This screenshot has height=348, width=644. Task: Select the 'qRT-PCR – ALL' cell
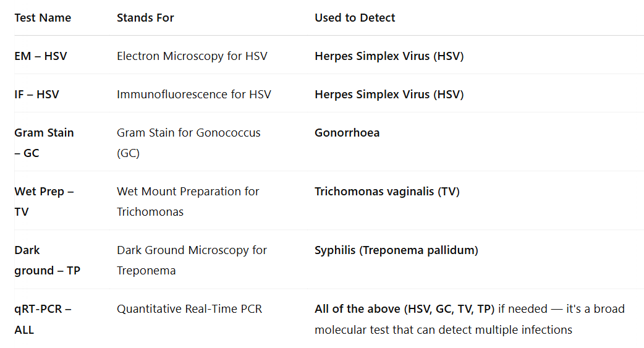(43, 319)
